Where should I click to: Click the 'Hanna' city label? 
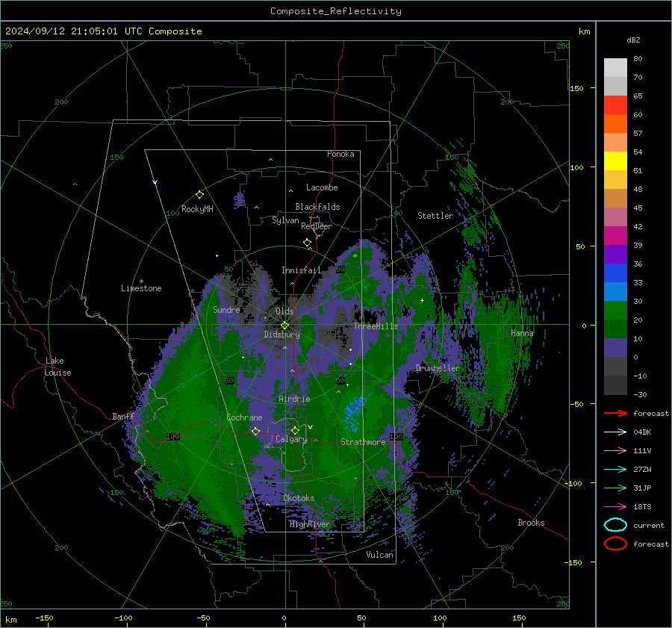coord(522,333)
